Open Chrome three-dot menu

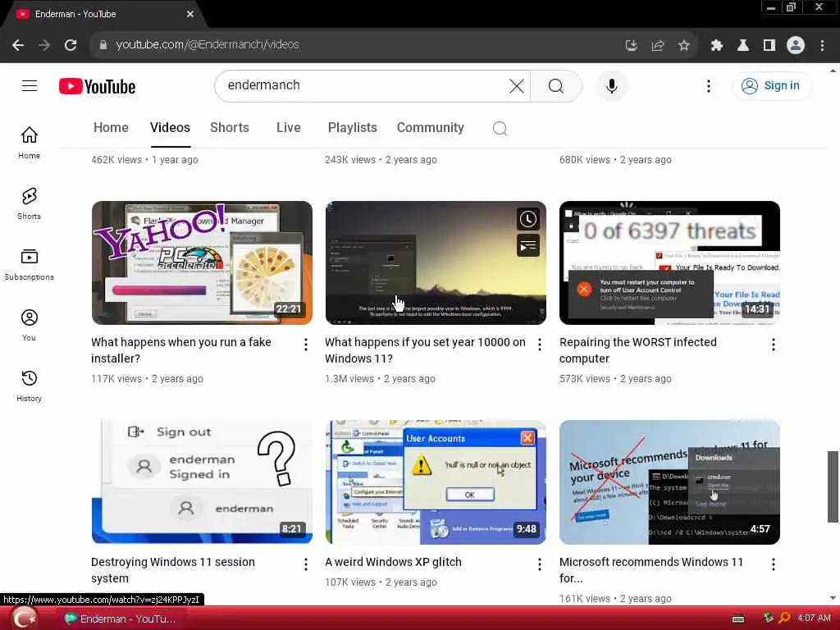pyautogui.click(x=822, y=46)
